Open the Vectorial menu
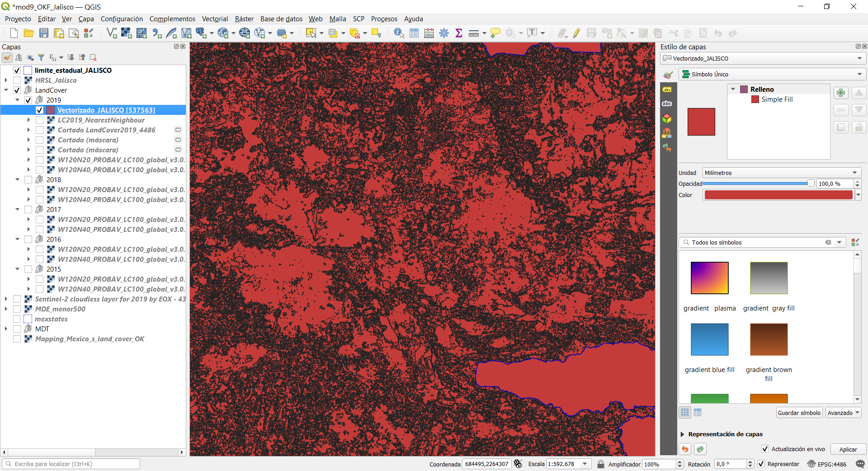 (x=215, y=19)
